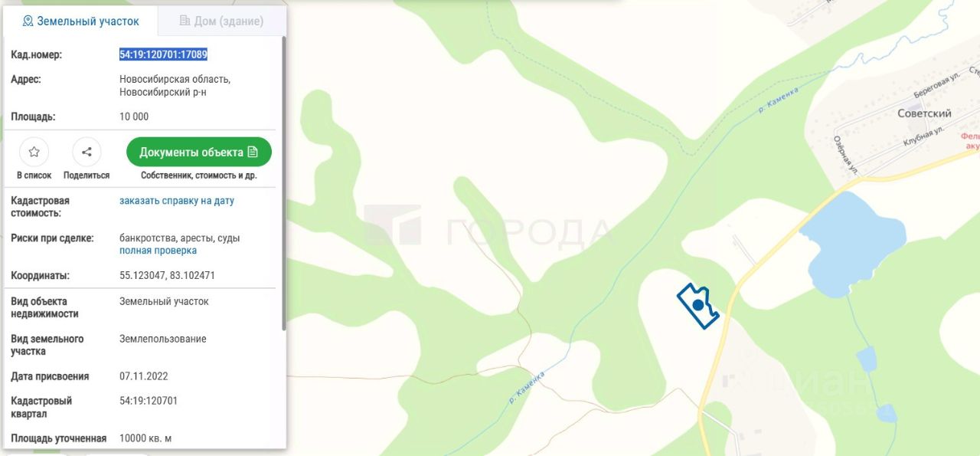Screen dimensions: 980x456
Task: Click the blue parcel marker on map
Action: click(698, 305)
